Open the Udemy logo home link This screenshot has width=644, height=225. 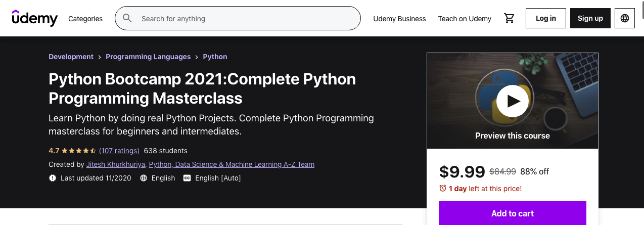point(35,18)
